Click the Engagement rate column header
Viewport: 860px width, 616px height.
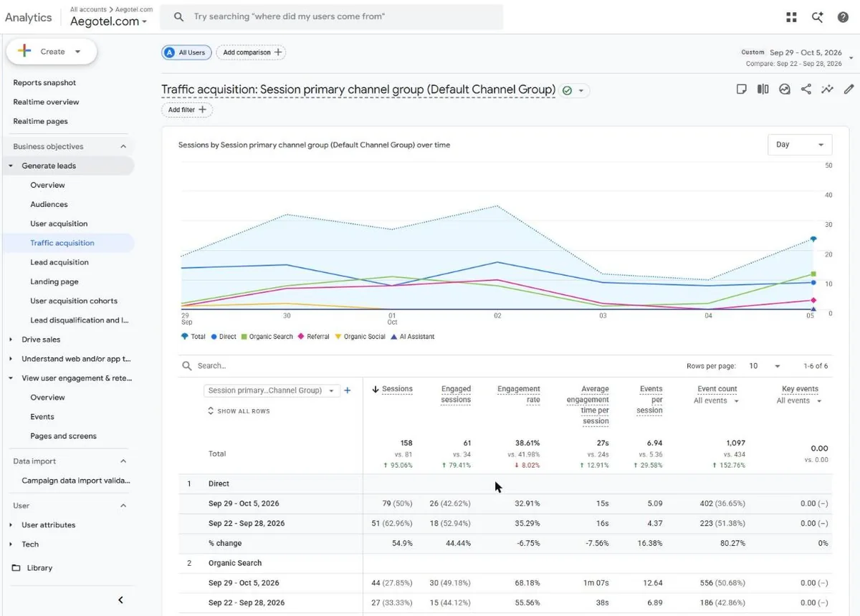(519, 395)
